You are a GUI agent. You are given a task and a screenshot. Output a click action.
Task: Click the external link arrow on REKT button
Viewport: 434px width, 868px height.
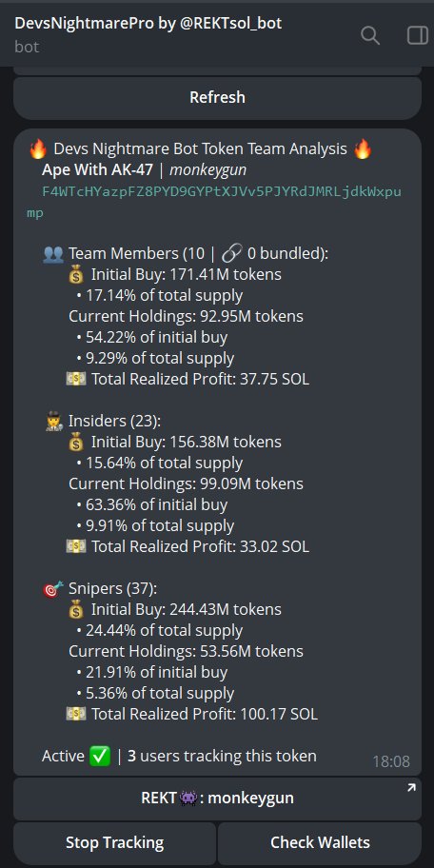pyautogui.click(x=411, y=788)
